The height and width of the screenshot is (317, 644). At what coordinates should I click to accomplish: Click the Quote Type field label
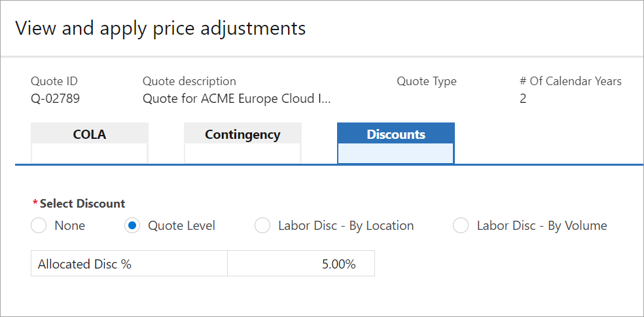tap(426, 81)
